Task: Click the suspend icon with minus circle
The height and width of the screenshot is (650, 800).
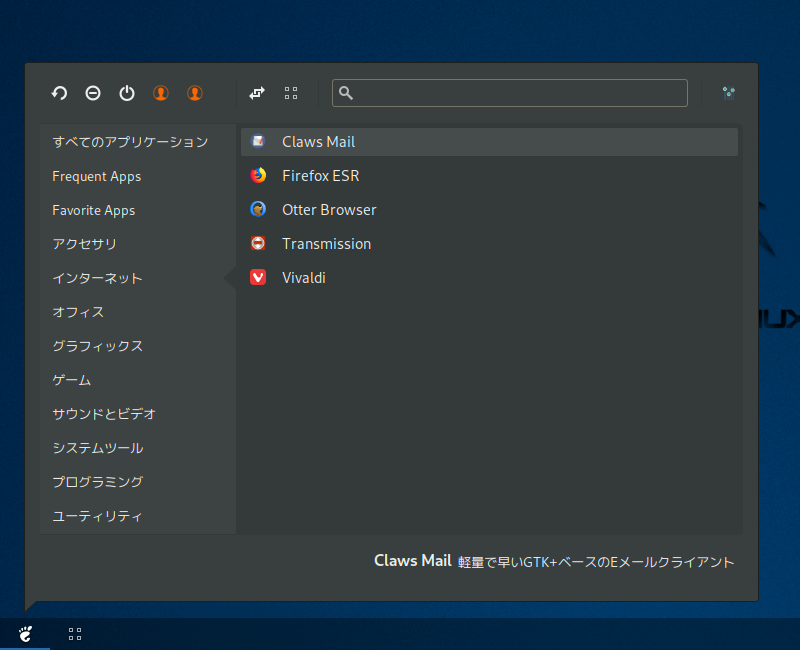Action: [93, 93]
